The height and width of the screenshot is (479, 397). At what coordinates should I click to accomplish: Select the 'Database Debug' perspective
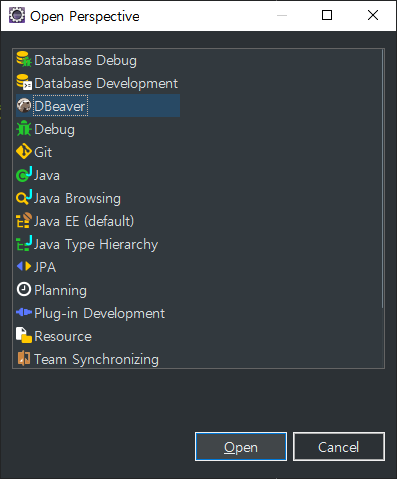(85, 61)
